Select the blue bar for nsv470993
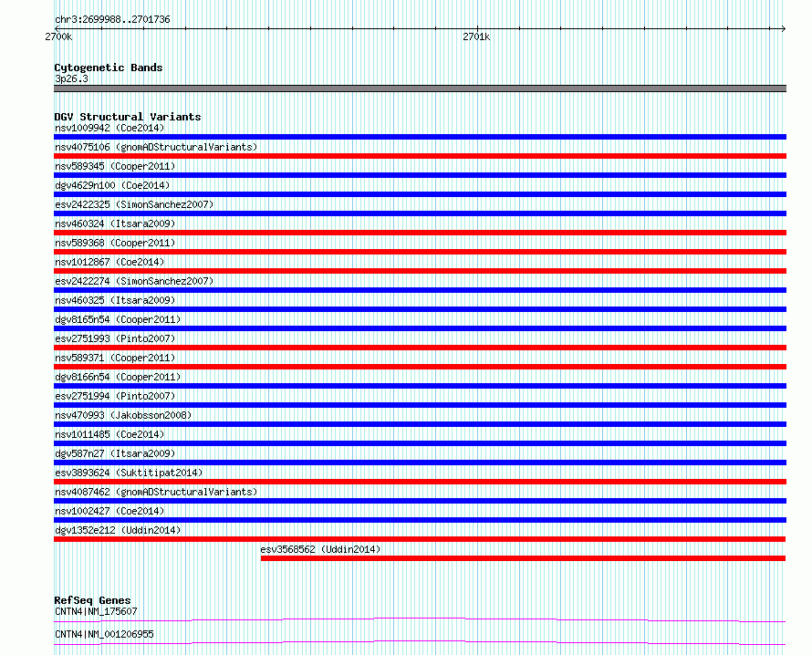 point(420,424)
